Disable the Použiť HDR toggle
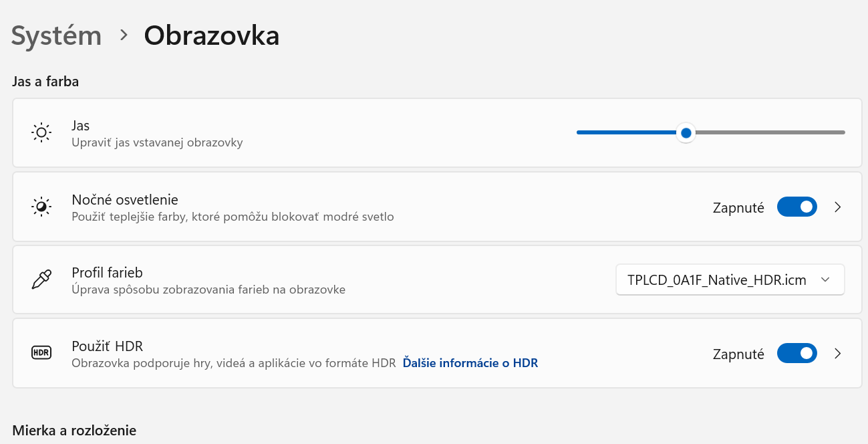868x444 pixels. (797, 354)
